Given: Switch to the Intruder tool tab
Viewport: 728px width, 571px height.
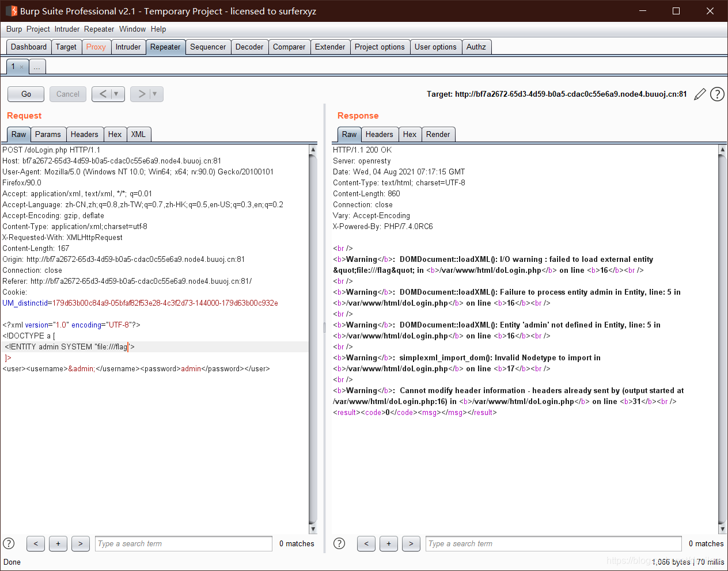Looking at the screenshot, I should tap(128, 47).
